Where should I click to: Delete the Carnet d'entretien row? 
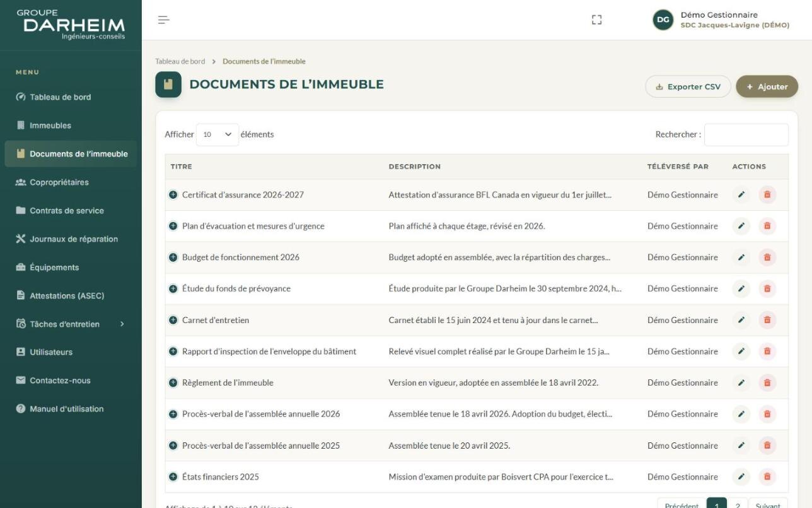pos(767,320)
